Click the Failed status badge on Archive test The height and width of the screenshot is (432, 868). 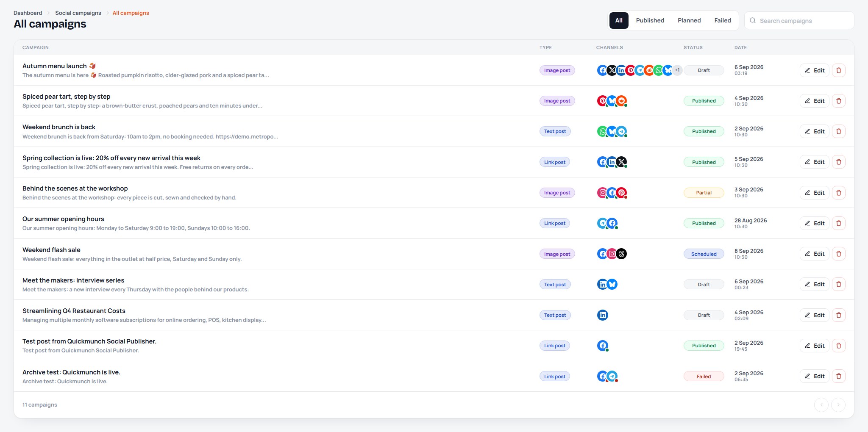tap(704, 377)
